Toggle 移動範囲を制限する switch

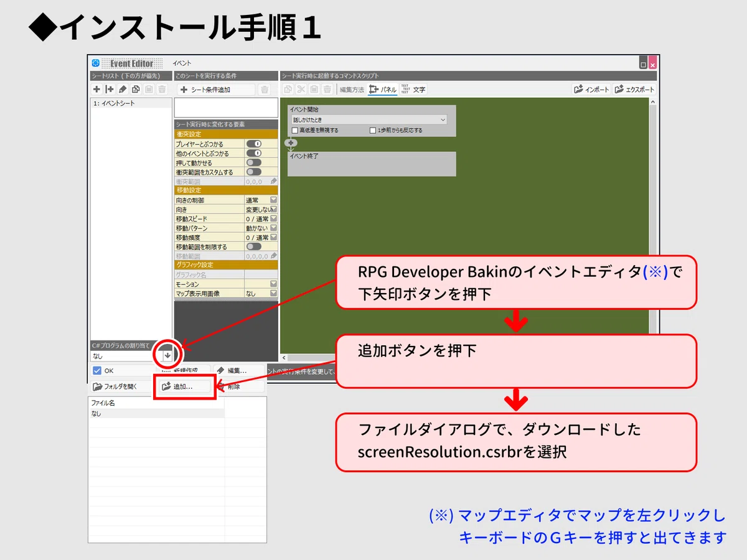click(x=254, y=246)
